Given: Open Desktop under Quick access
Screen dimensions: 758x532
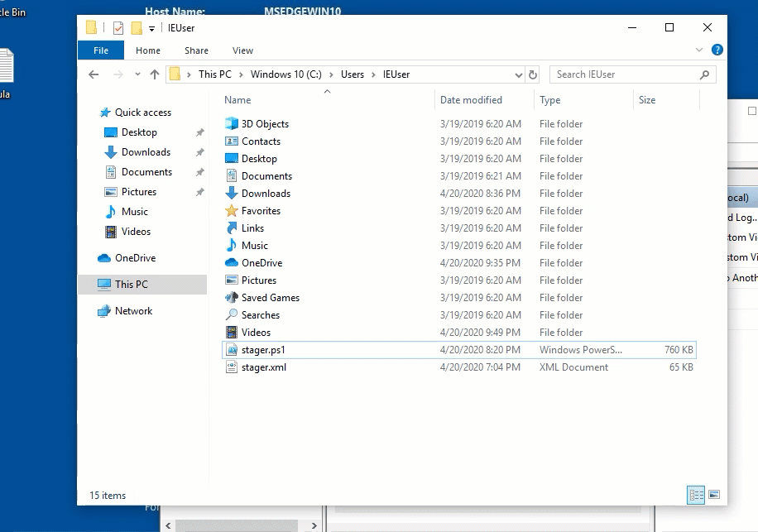Looking at the screenshot, I should pyautogui.click(x=139, y=132).
